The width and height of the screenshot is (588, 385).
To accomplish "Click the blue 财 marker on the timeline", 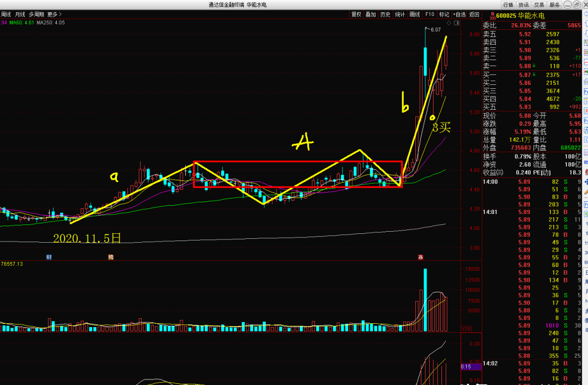I will (49, 258).
